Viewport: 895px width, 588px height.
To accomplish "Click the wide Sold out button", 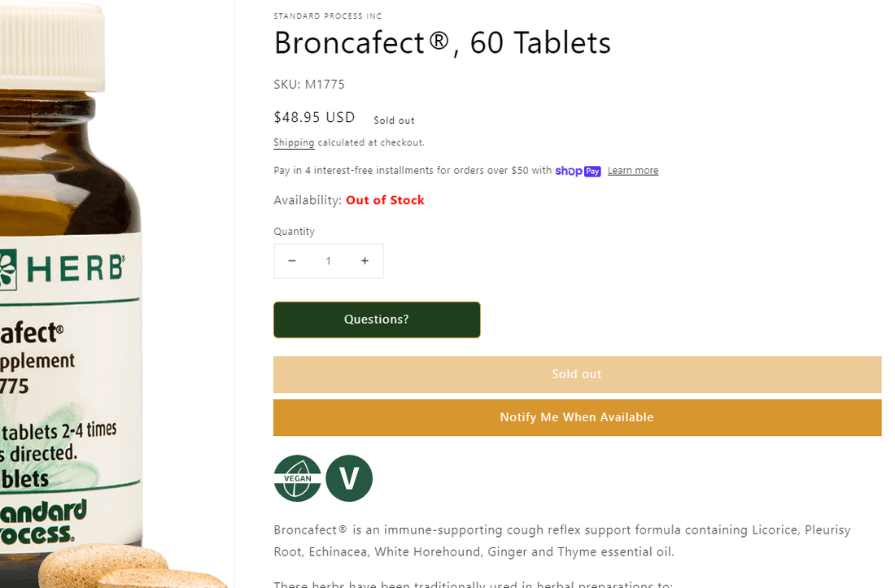I will coord(577,374).
